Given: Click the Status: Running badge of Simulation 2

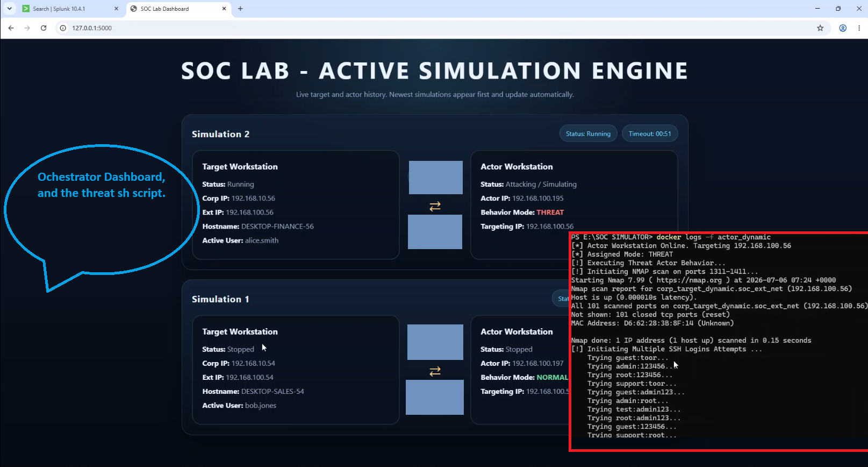Looking at the screenshot, I should [x=588, y=134].
